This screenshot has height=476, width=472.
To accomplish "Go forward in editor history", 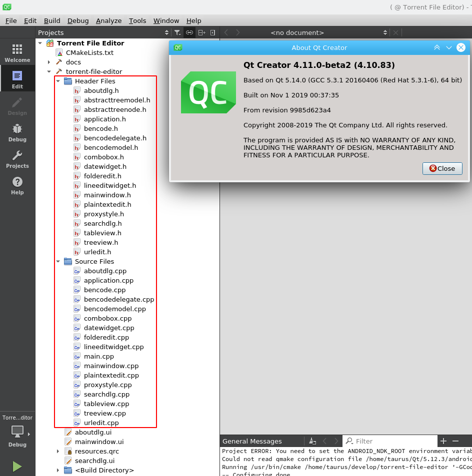I will click(237, 32).
